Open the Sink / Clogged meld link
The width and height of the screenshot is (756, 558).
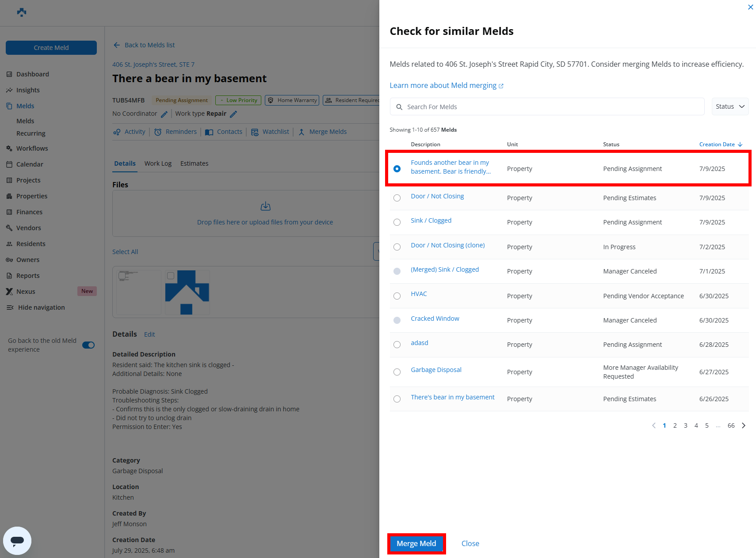[431, 220]
